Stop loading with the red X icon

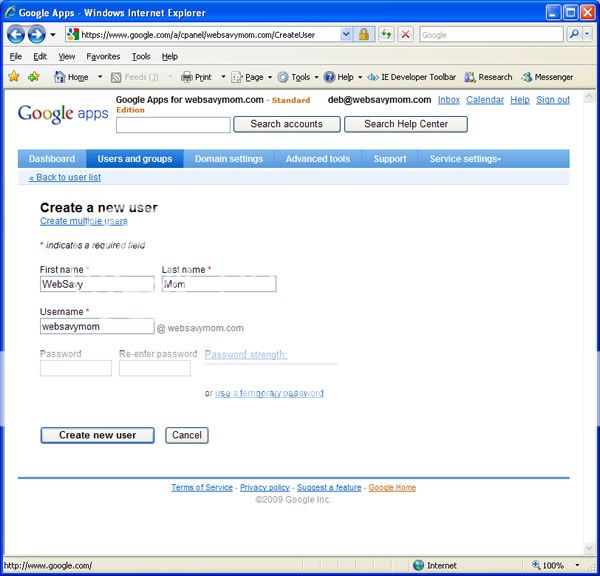(406, 35)
